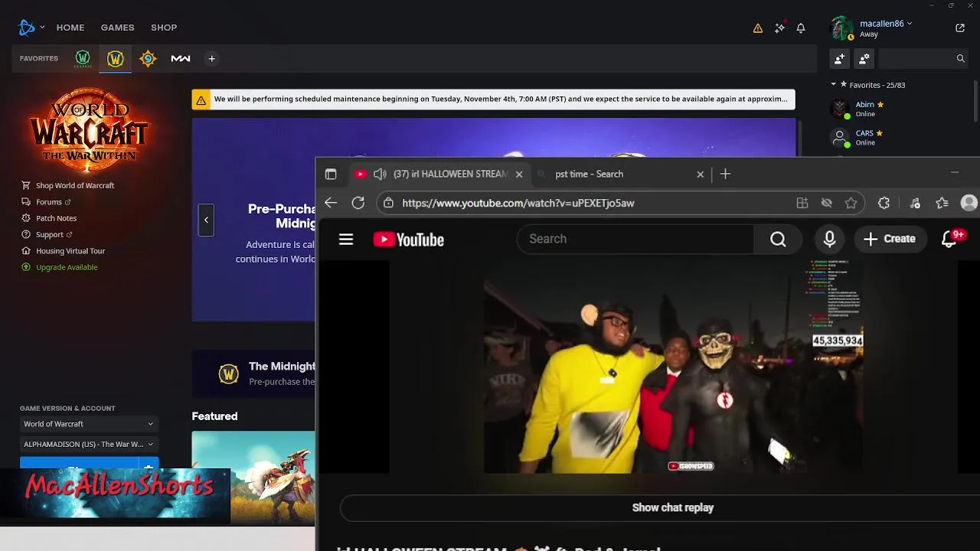980x551 pixels.
Task: Select the Hearthstone favorites icon
Action: [148, 58]
